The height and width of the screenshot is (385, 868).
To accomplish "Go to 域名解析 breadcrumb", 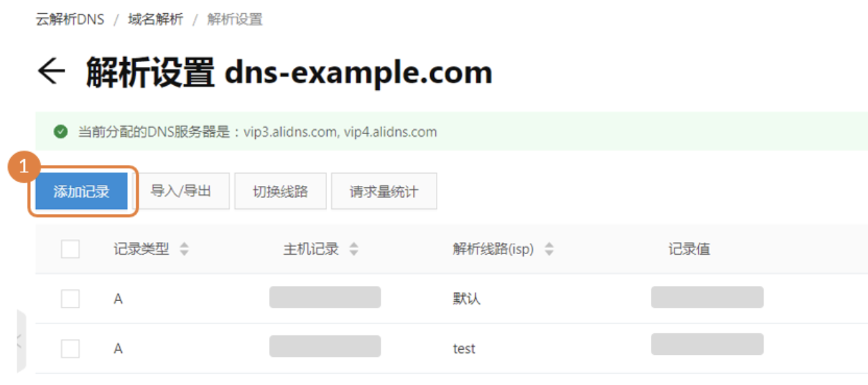I will click(x=155, y=19).
